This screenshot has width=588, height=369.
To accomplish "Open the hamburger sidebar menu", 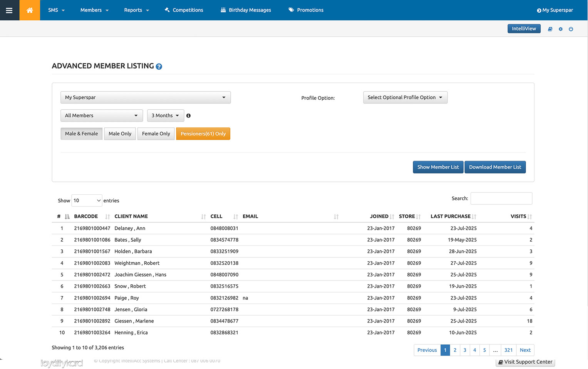I will (x=9, y=10).
